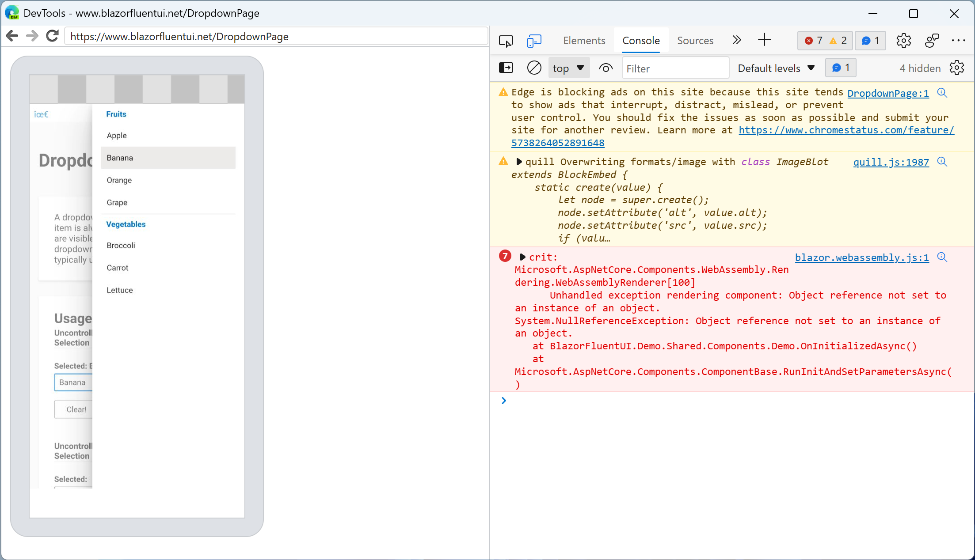Viewport: 975px width, 560px height.
Task: Switch to the Elements tab
Action: (x=584, y=40)
